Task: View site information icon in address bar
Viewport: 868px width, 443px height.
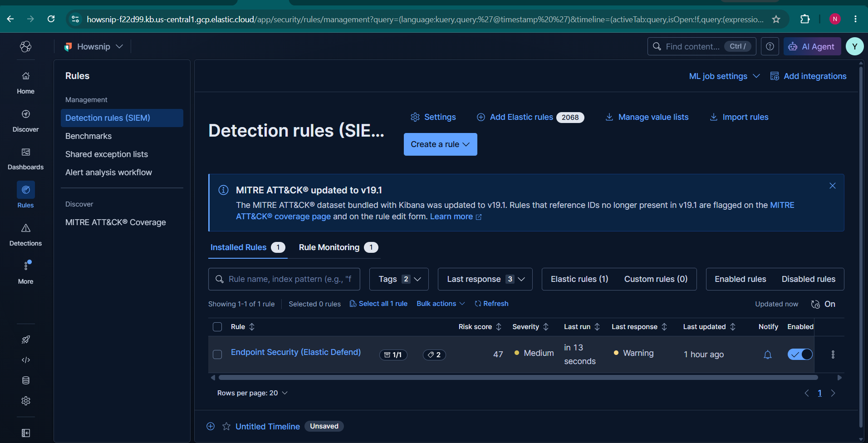Action: 75,19
